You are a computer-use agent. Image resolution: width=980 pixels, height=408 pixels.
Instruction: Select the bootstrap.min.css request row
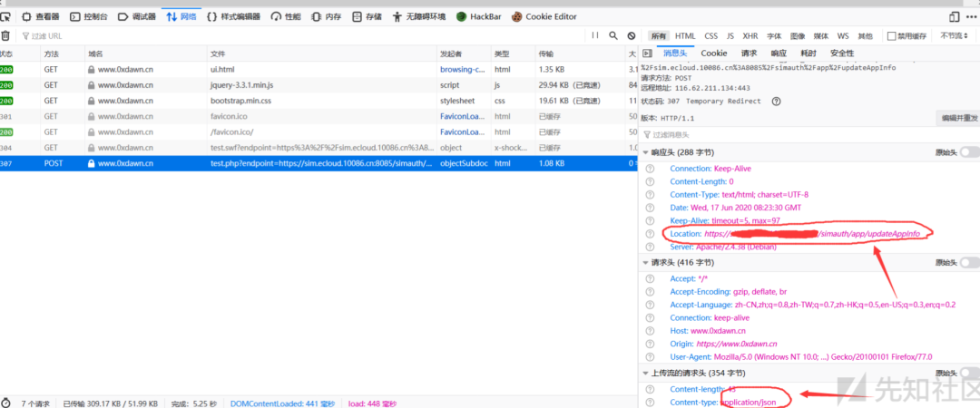point(318,101)
